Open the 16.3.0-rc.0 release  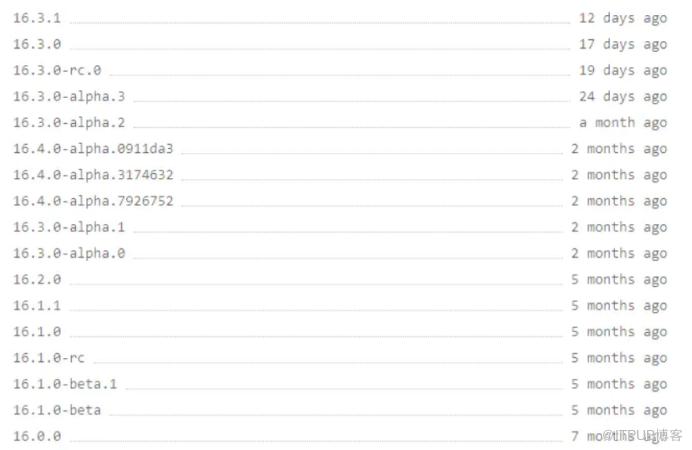tap(57, 70)
